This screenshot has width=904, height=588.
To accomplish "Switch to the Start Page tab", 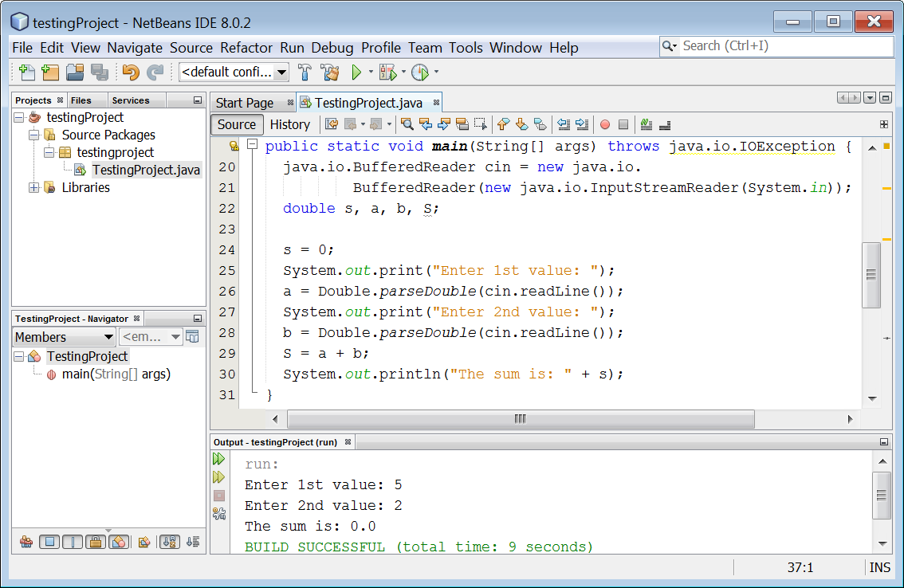I will [x=245, y=104].
